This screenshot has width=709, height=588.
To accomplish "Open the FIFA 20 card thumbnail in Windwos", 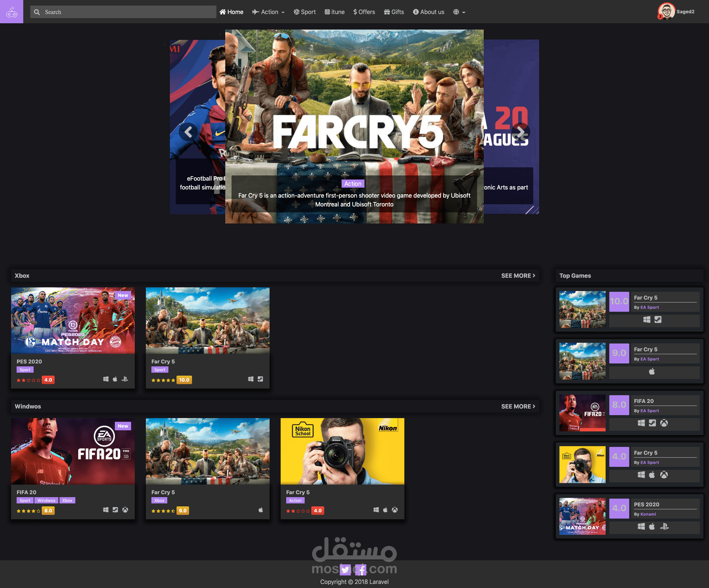I will [73, 451].
